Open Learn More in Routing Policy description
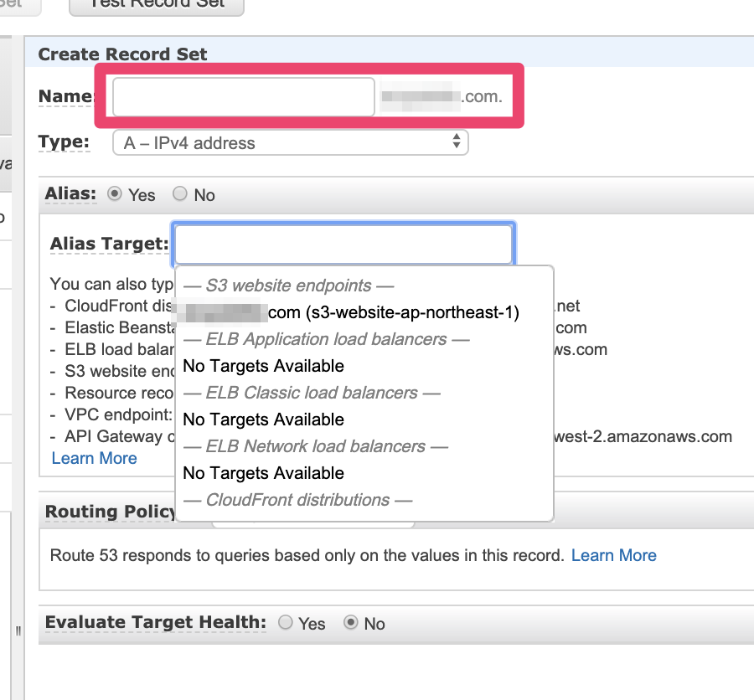This screenshot has width=754, height=700. (x=613, y=555)
